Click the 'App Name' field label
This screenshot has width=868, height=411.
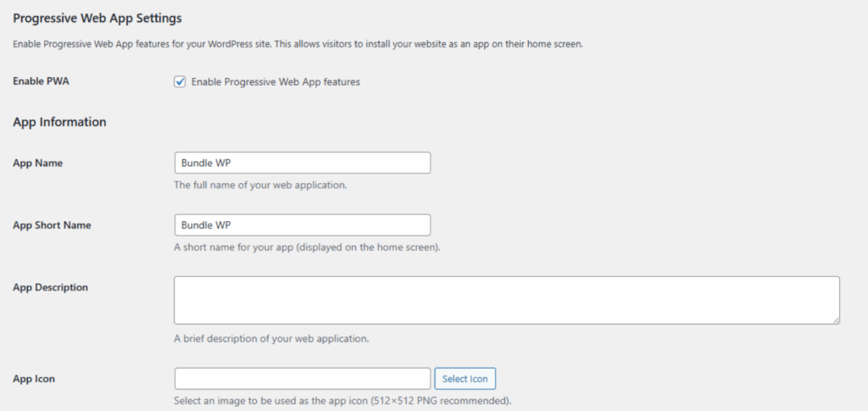tap(38, 163)
